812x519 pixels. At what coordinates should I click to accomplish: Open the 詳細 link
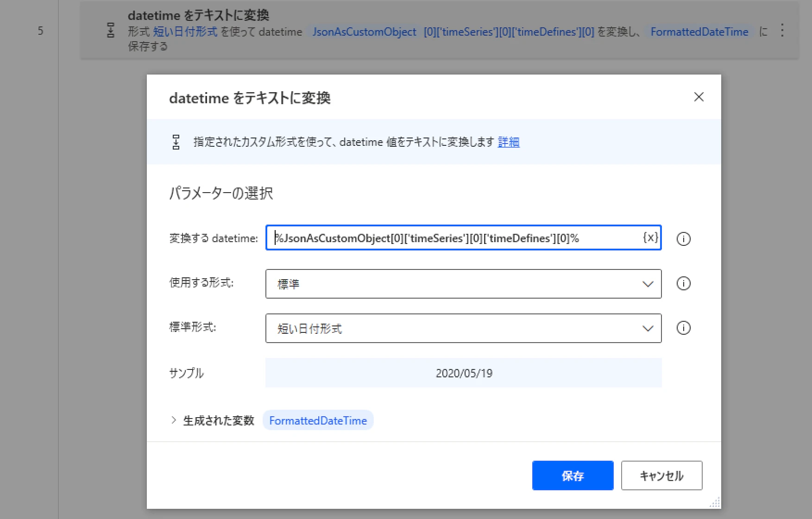pos(509,142)
